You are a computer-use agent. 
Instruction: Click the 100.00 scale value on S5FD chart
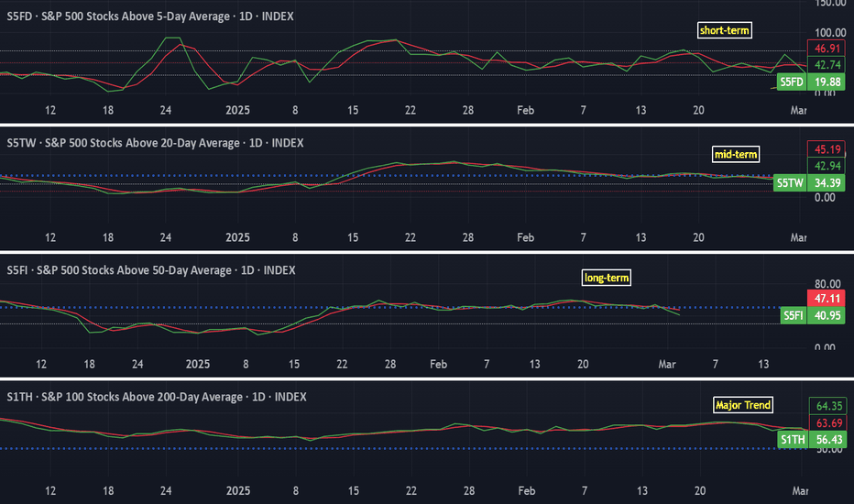click(x=830, y=33)
